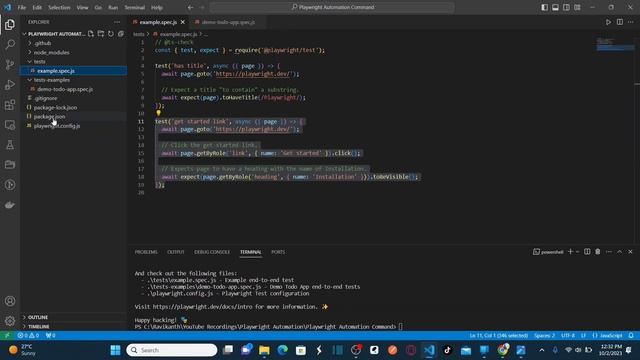
Task: Open the Extensions view
Action: [x=10, y=105]
